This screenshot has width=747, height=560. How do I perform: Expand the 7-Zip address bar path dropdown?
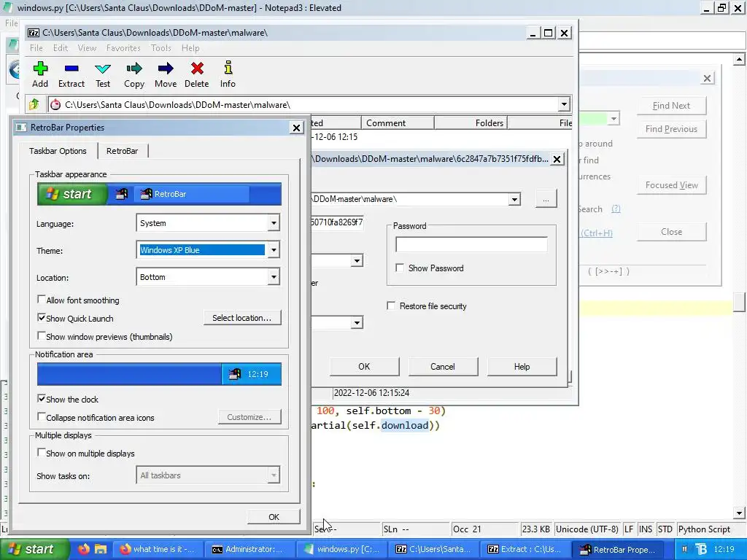[564, 104]
